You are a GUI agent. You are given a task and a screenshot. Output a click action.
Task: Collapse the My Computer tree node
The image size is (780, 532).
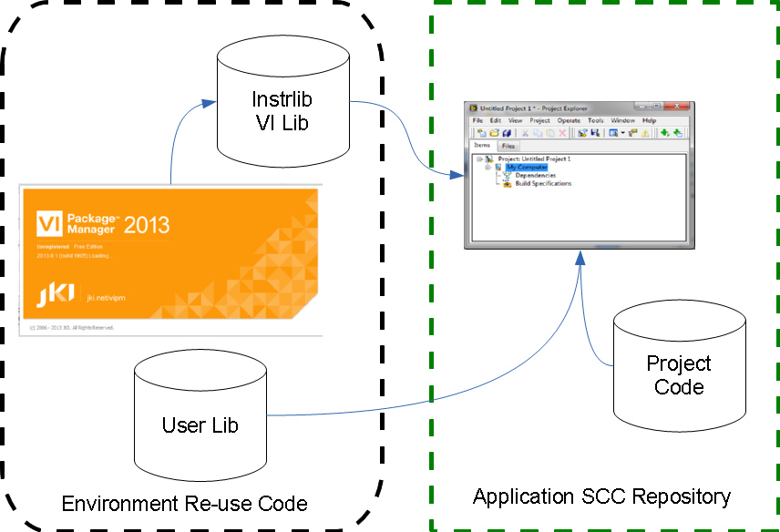pyautogui.click(x=488, y=168)
